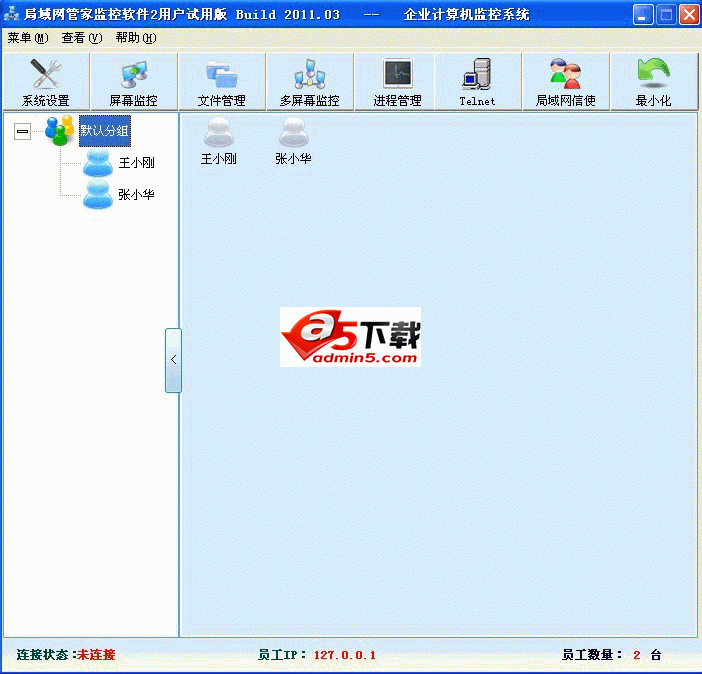
Task: Select the 默认分组 tree label
Action: click(x=105, y=131)
